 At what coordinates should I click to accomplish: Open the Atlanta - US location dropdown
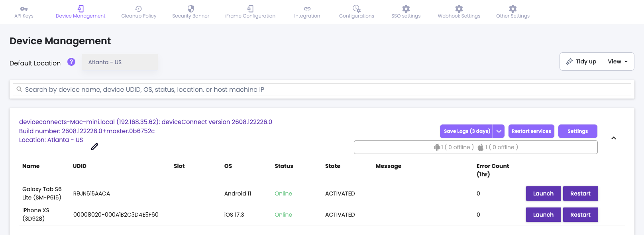[120, 62]
